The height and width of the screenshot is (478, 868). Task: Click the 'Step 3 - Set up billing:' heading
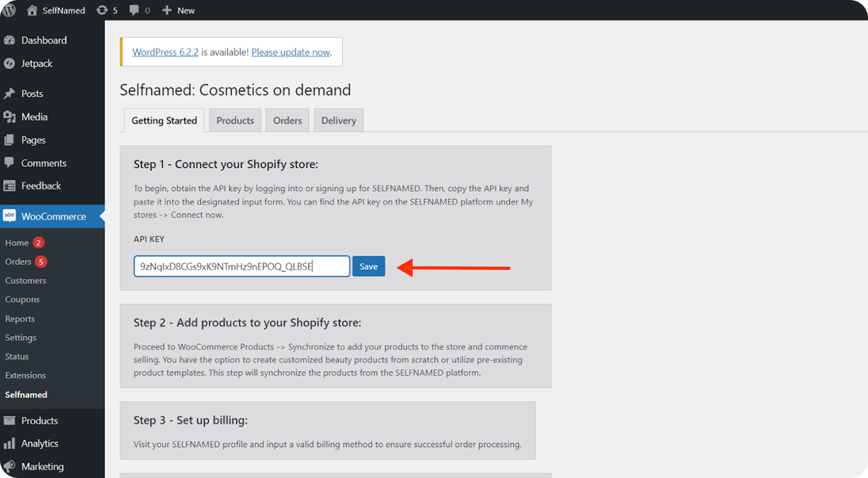[191, 420]
